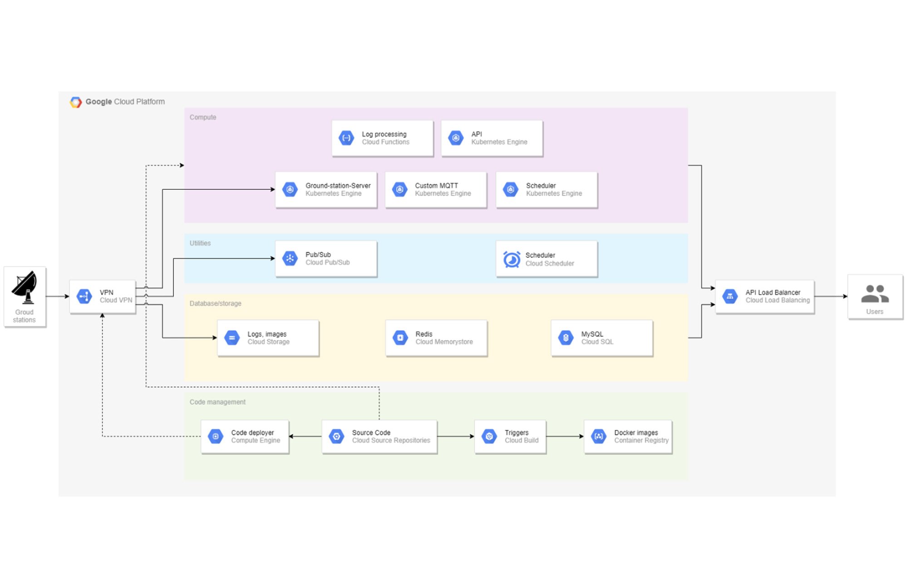Select the 'Cloud Memorystore' subtitle
Screen dimensions: 908x588
[444, 342]
